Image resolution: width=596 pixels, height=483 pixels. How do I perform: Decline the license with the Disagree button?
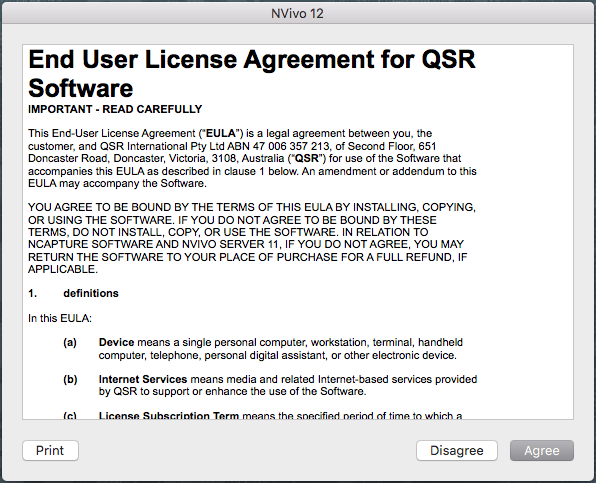457,450
